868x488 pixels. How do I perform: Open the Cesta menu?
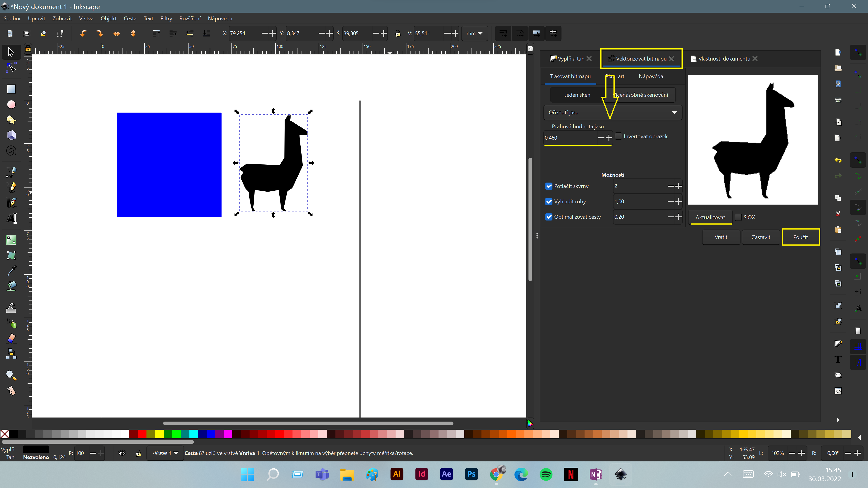click(130, 19)
